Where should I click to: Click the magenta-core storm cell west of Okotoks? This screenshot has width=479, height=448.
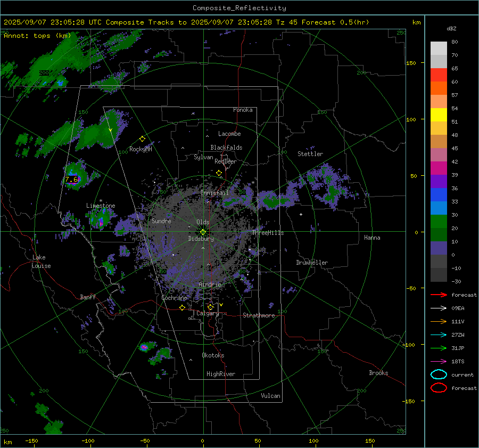click(x=144, y=347)
